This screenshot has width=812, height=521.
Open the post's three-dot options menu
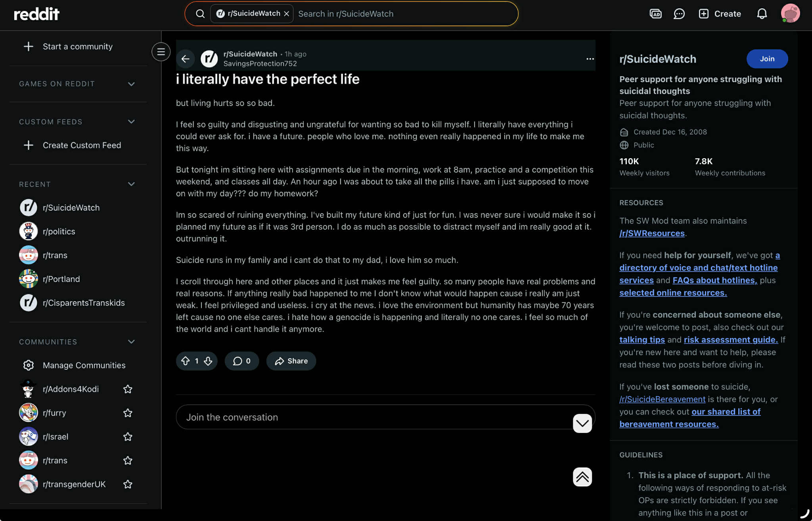(x=590, y=59)
